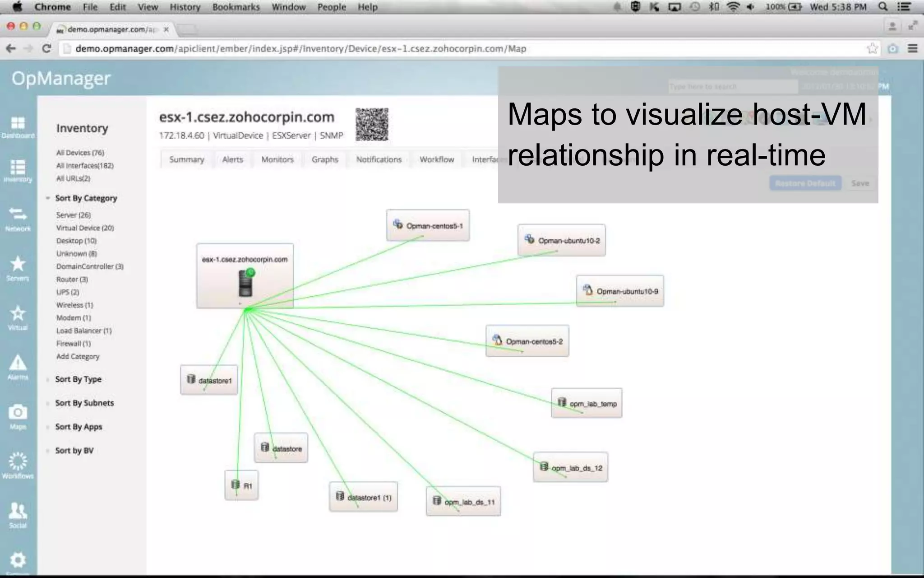Select the Opman-ubuntu10-2 VM node

point(562,240)
